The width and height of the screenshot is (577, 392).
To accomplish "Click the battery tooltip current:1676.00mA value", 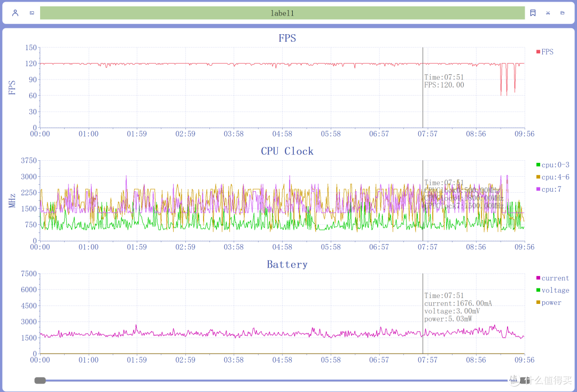I will click(458, 303).
